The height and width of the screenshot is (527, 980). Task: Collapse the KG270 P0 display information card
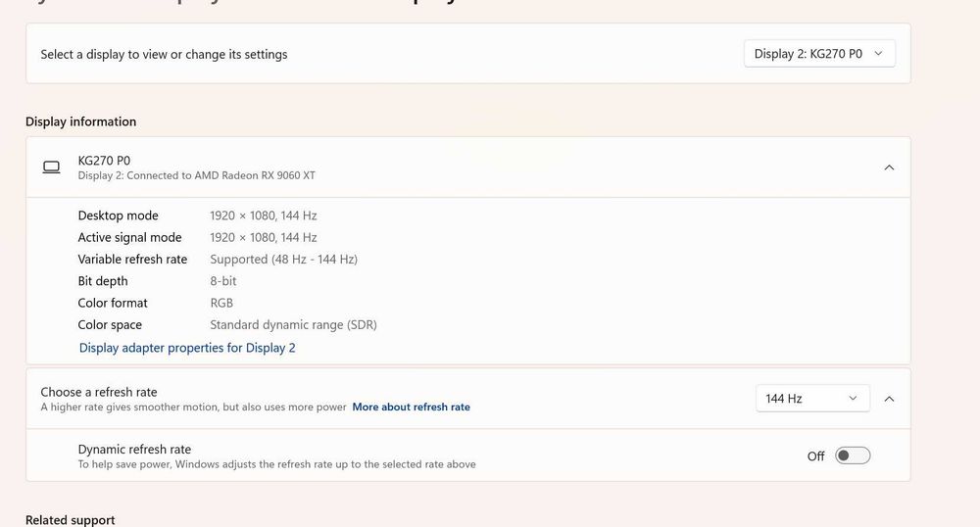point(889,168)
